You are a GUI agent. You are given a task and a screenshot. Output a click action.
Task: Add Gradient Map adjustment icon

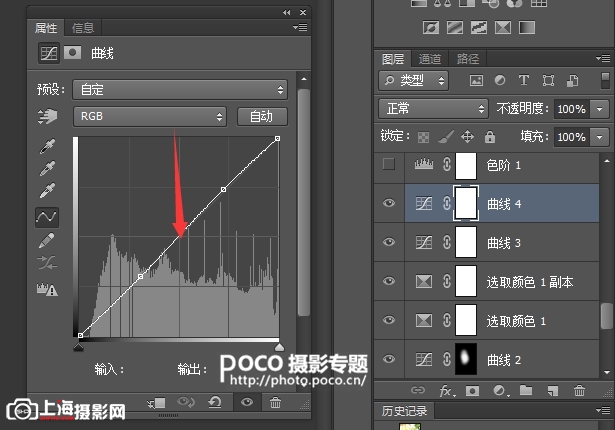527,27
